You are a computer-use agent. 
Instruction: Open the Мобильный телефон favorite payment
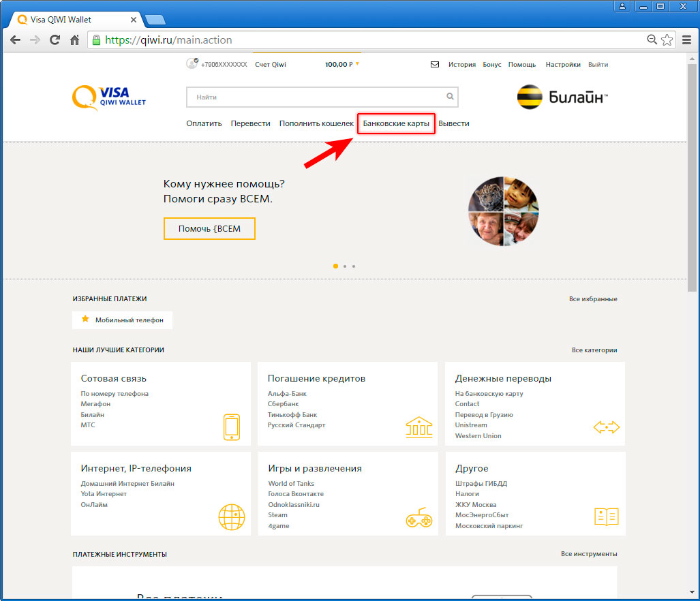click(x=122, y=320)
